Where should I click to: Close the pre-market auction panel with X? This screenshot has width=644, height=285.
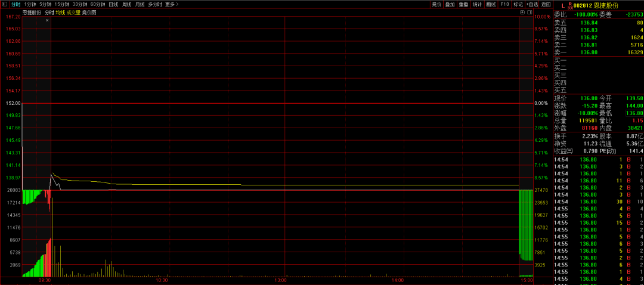pos(47,20)
